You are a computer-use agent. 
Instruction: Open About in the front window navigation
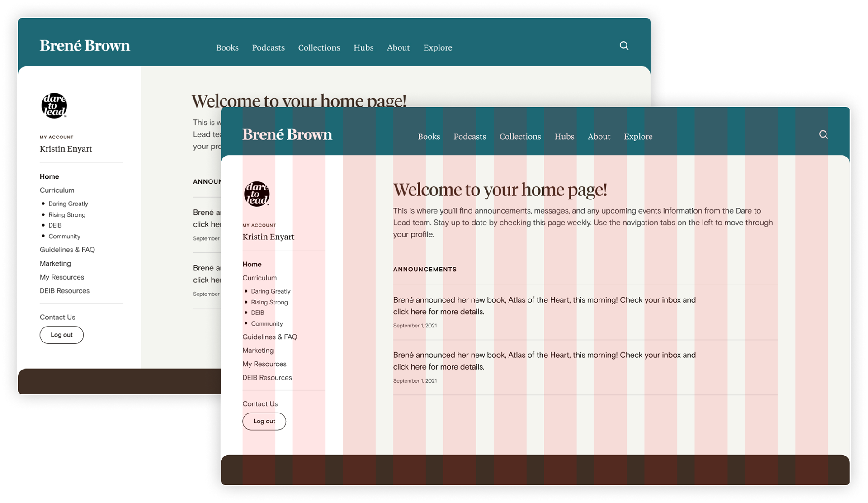click(x=599, y=137)
